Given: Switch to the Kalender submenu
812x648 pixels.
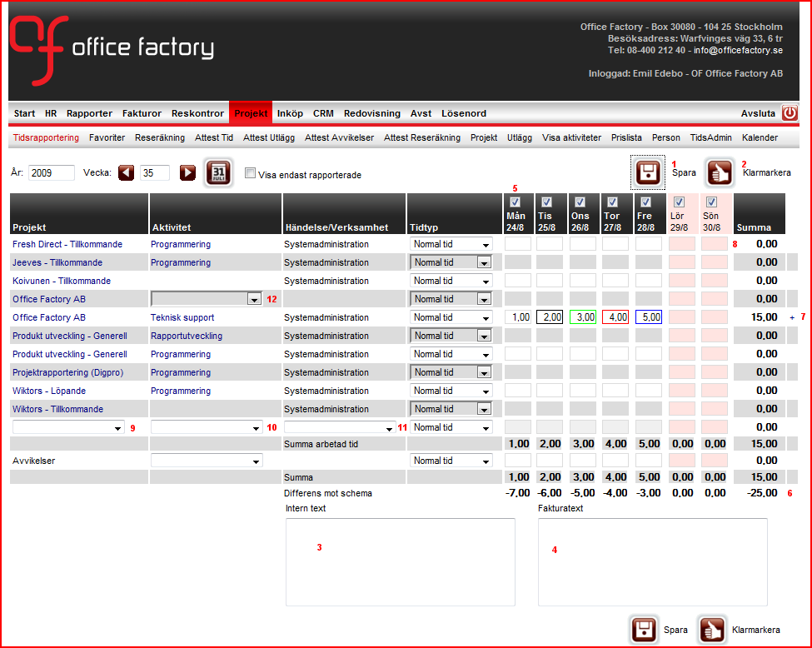Looking at the screenshot, I should click(760, 137).
